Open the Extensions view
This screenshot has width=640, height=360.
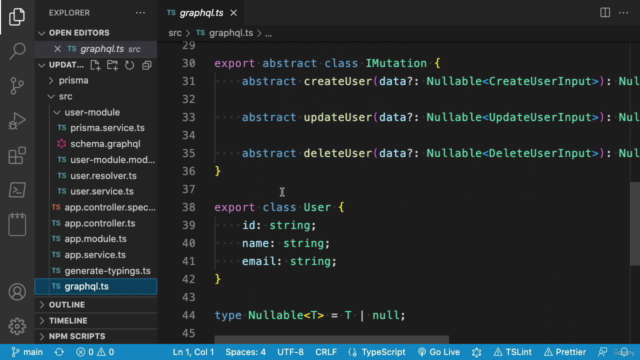click(x=17, y=156)
